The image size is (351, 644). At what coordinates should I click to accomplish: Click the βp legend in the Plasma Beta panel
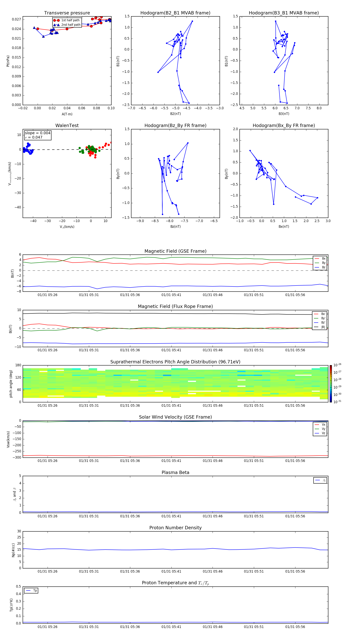coord(320,480)
